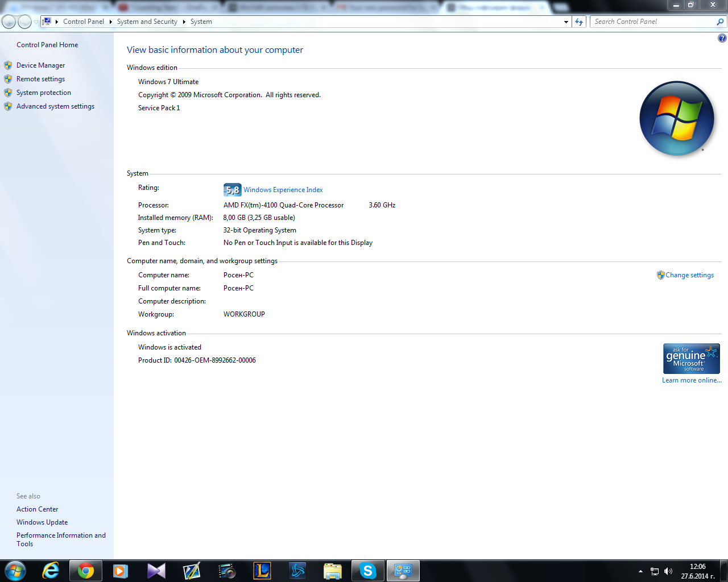Open Remote settings link
The image size is (728, 582).
pos(41,79)
